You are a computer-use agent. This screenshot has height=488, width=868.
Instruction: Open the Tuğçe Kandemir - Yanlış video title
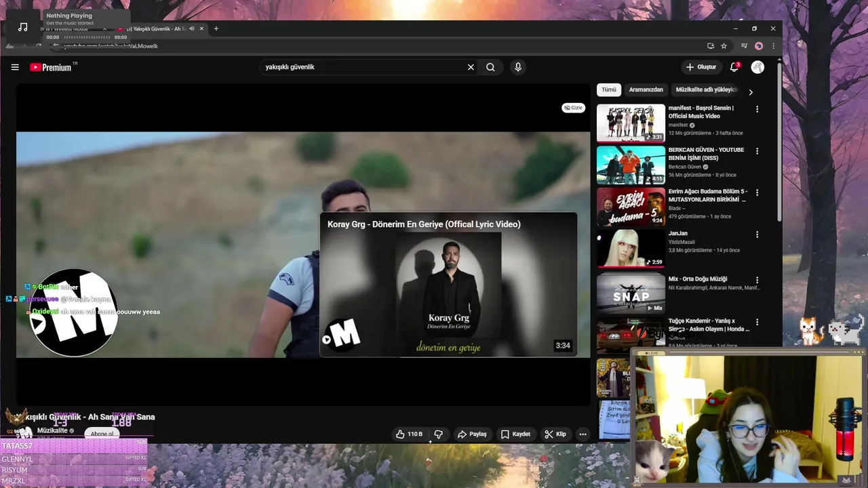pyautogui.click(x=708, y=325)
